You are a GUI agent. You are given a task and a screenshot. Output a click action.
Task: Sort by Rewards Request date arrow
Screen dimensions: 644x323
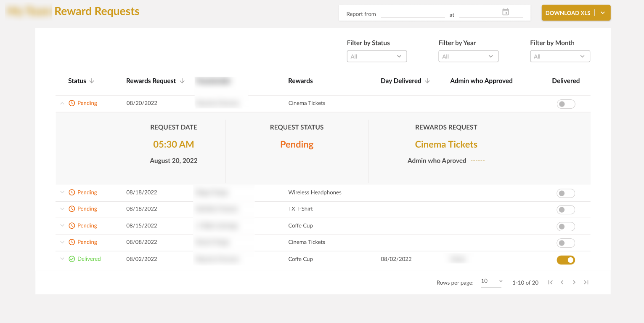182,81
